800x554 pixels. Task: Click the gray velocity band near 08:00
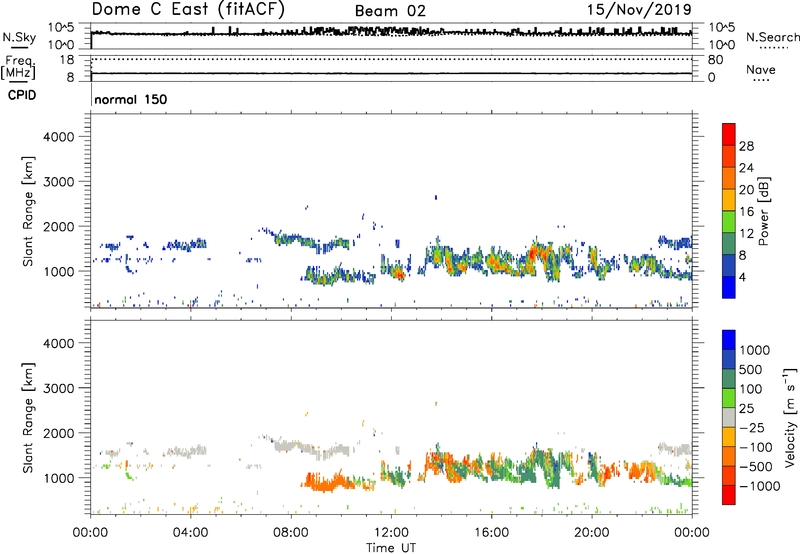(291, 446)
